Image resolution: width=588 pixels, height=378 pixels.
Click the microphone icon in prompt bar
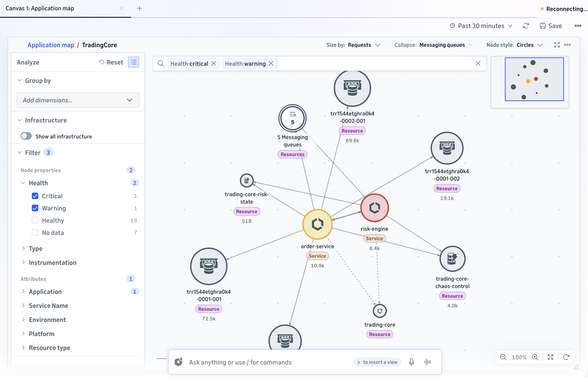coord(411,362)
